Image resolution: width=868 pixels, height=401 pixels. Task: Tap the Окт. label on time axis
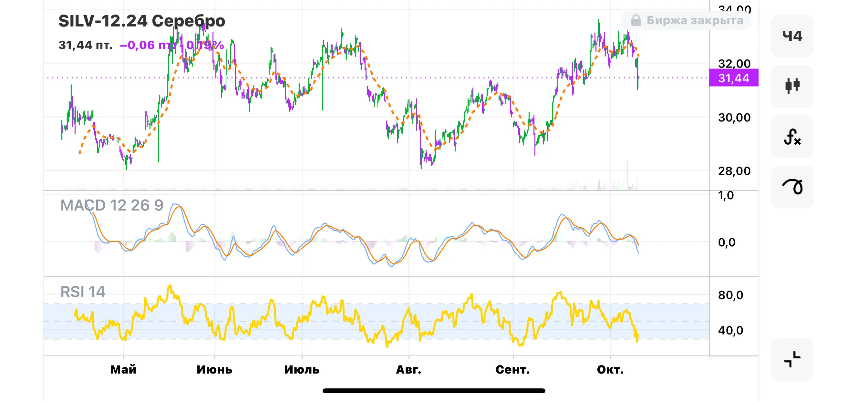[610, 370]
